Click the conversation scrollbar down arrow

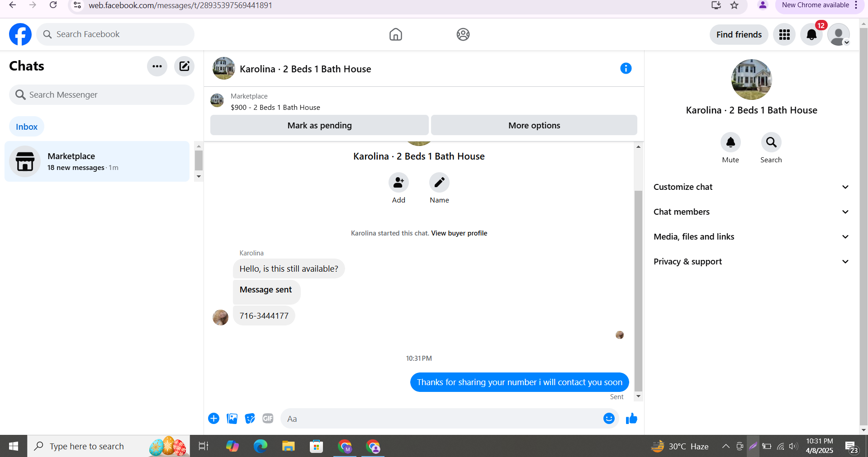[x=638, y=396]
